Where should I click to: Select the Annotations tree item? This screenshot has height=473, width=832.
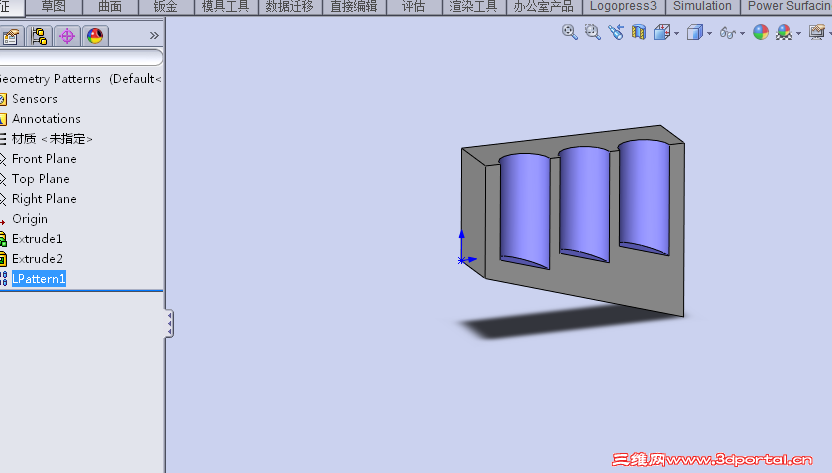tap(46, 119)
